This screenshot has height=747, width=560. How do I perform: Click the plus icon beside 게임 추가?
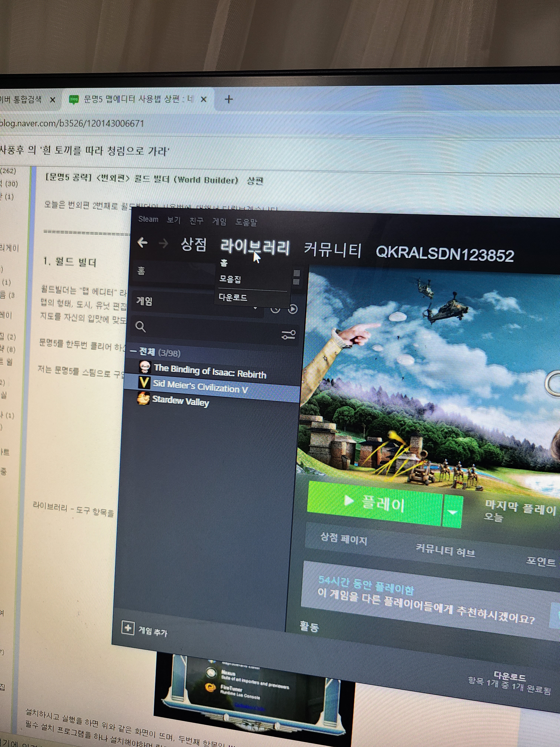tap(128, 628)
